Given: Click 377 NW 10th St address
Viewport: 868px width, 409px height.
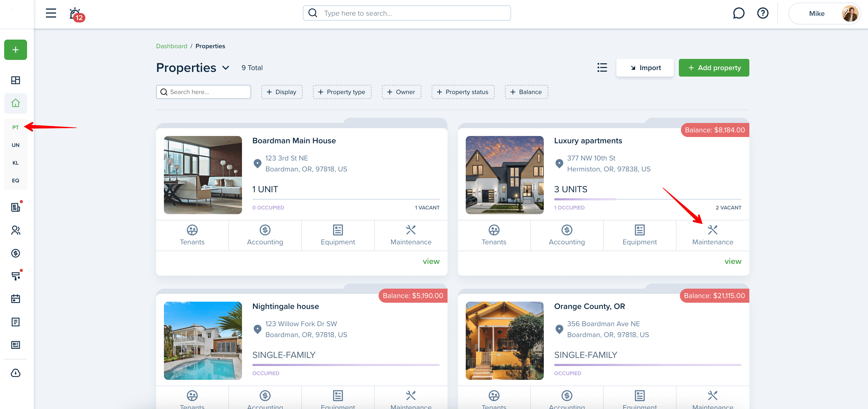Looking at the screenshot, I should (x=591, y=158).
